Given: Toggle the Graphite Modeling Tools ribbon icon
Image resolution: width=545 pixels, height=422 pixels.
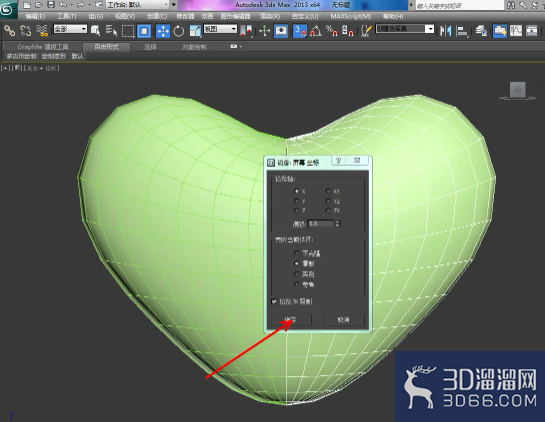Looking at the screenshot, I should point(500,31).
